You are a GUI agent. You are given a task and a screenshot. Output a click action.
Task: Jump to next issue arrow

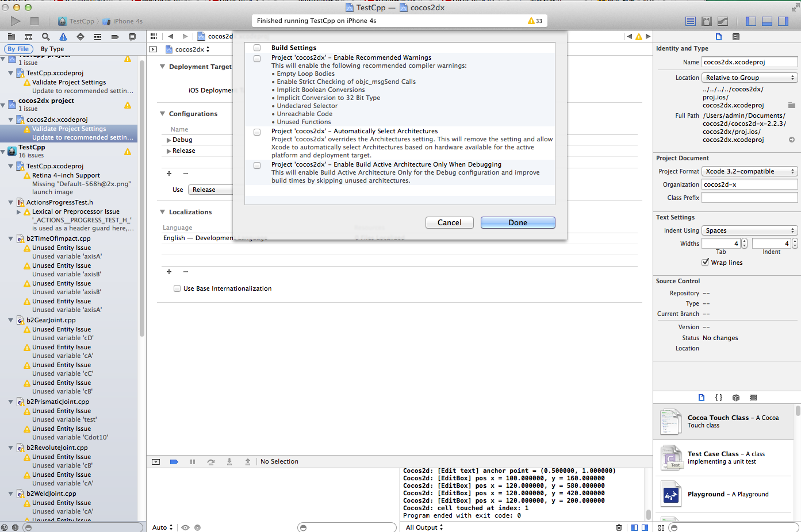point(648,36)
